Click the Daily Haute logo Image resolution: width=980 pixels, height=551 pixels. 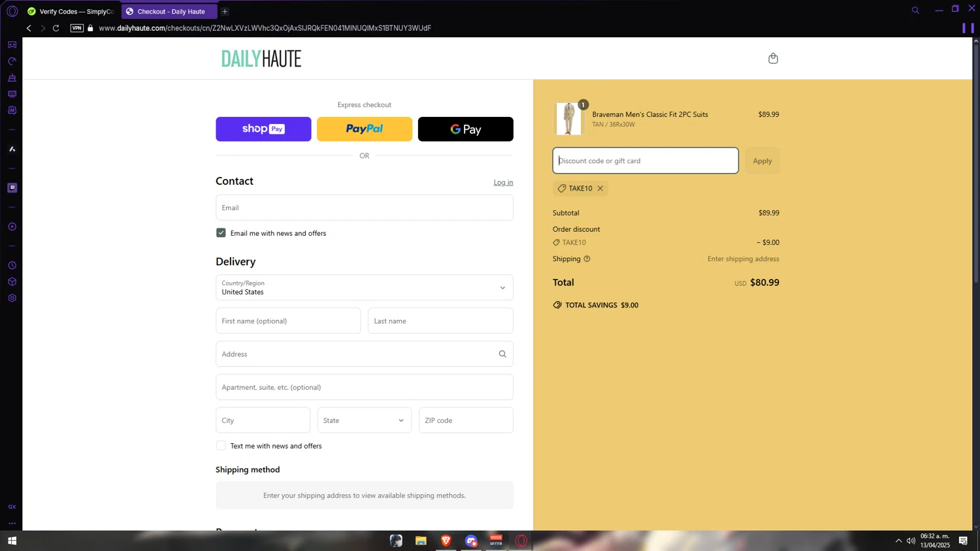pos(261,59)
